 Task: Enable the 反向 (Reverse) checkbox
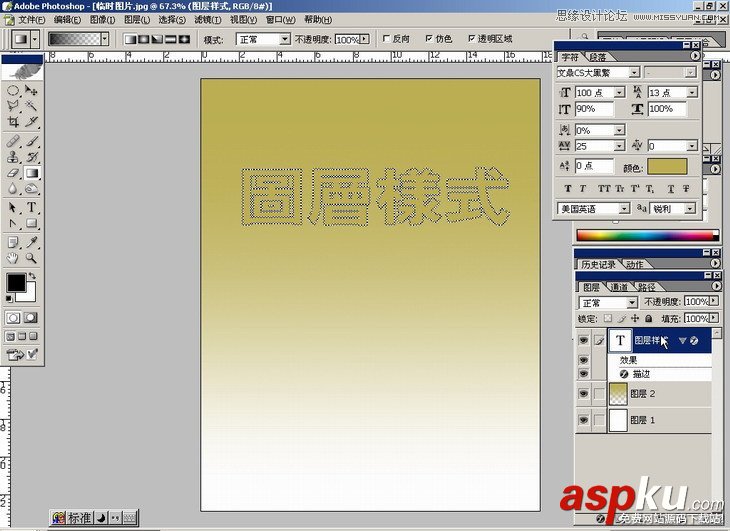386,39
